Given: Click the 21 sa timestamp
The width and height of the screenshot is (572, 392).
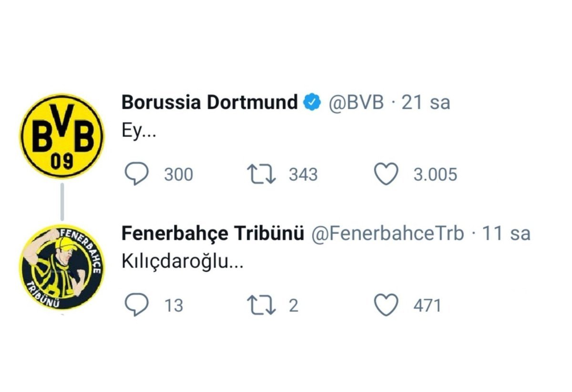Looking at the screenshot, I should click(426, 103).
